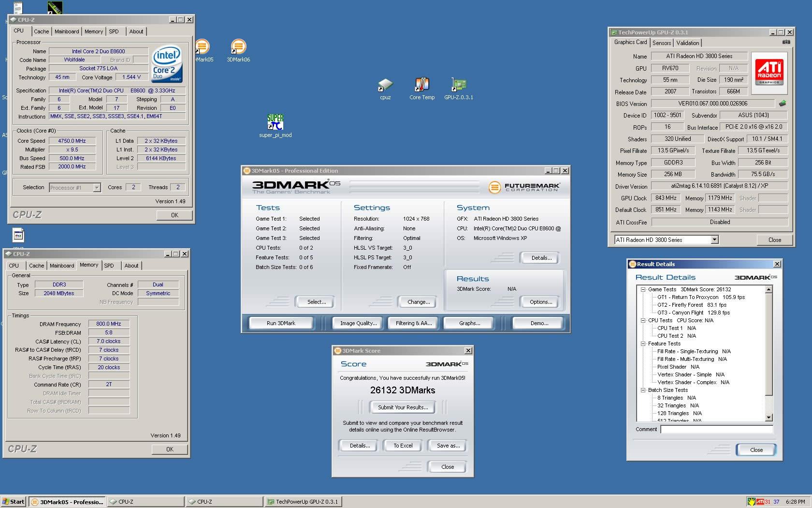Click the 6:28 PM taskbar clock
The width and height of the screenshot is (812, 508).
(x=795, y=502)
